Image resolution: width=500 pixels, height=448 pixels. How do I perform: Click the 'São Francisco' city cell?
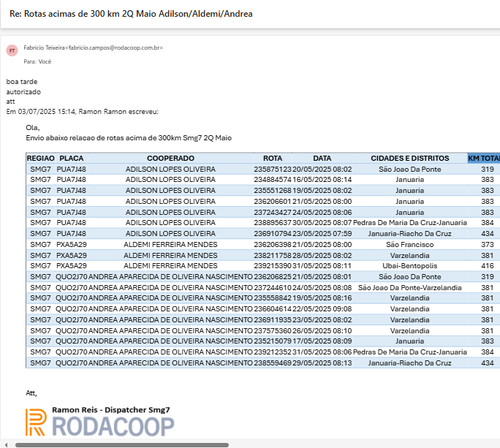point(410,245)
